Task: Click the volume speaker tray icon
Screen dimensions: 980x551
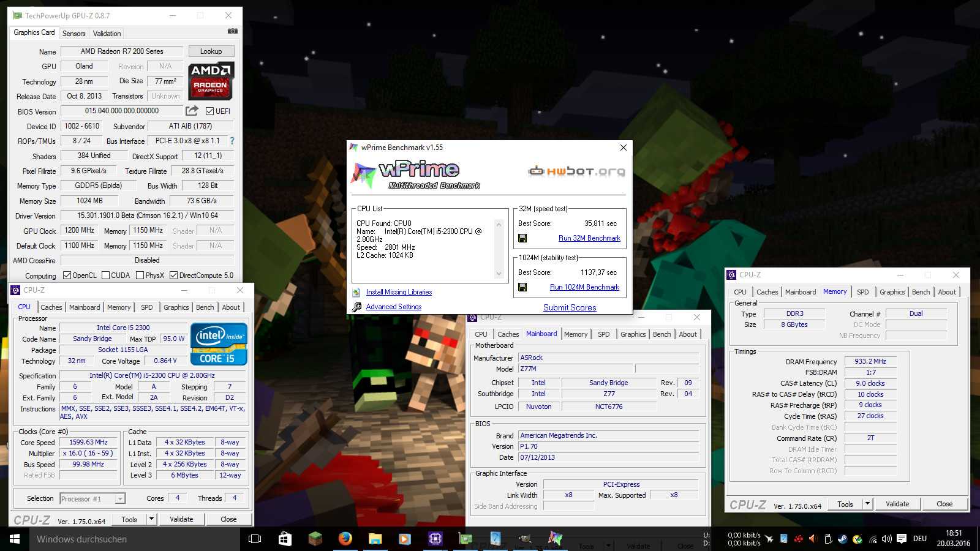Action: pos(886,539)
